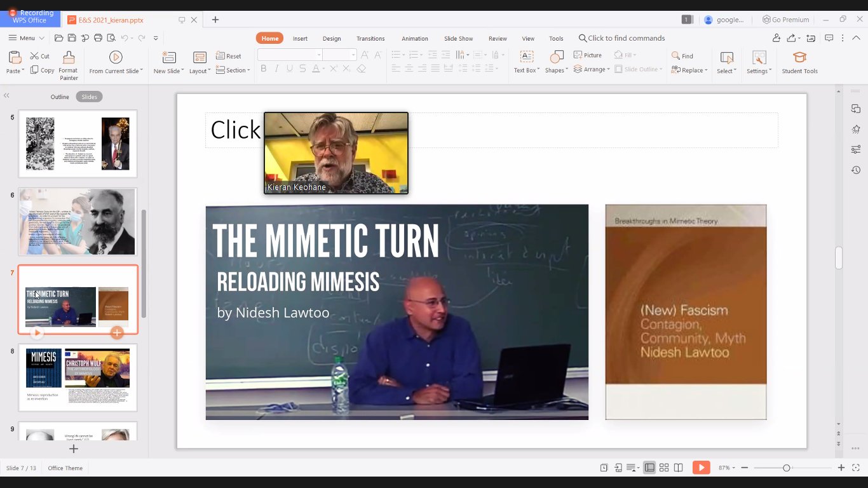
Task: Click the Reset slide button
Action: (229, 56)
